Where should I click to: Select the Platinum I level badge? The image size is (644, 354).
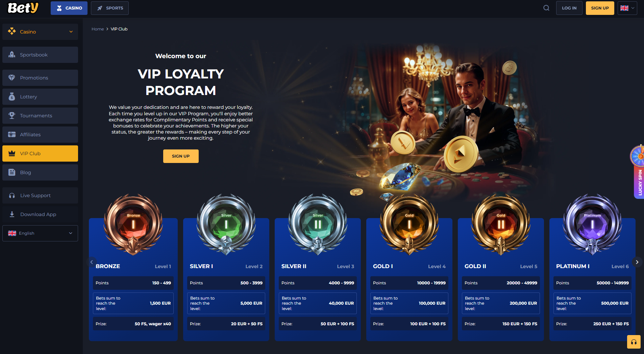[592, 224]
